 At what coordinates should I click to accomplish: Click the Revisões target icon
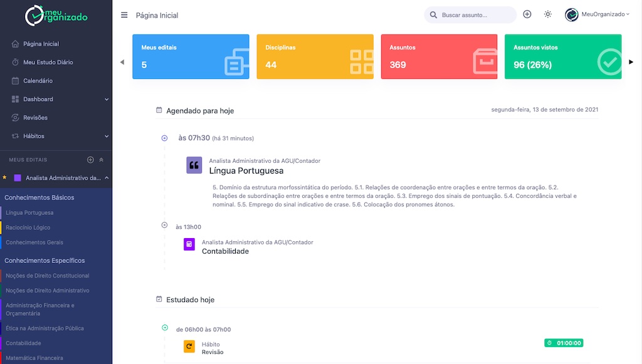15,117
